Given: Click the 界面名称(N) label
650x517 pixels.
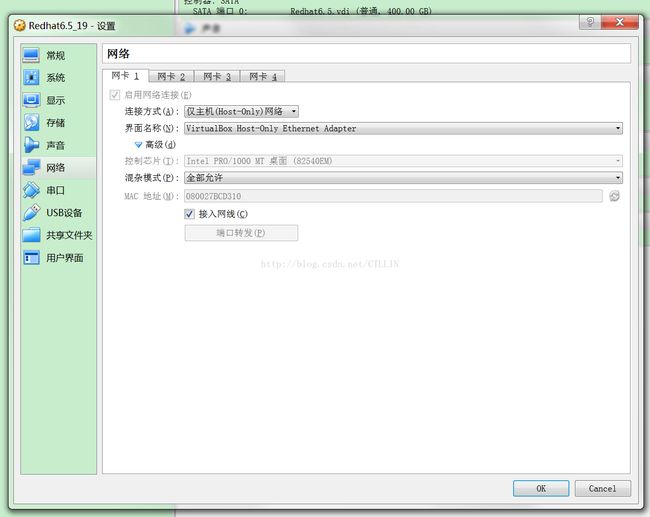Looking at the screenshot, I should click(x=152, y=129).
